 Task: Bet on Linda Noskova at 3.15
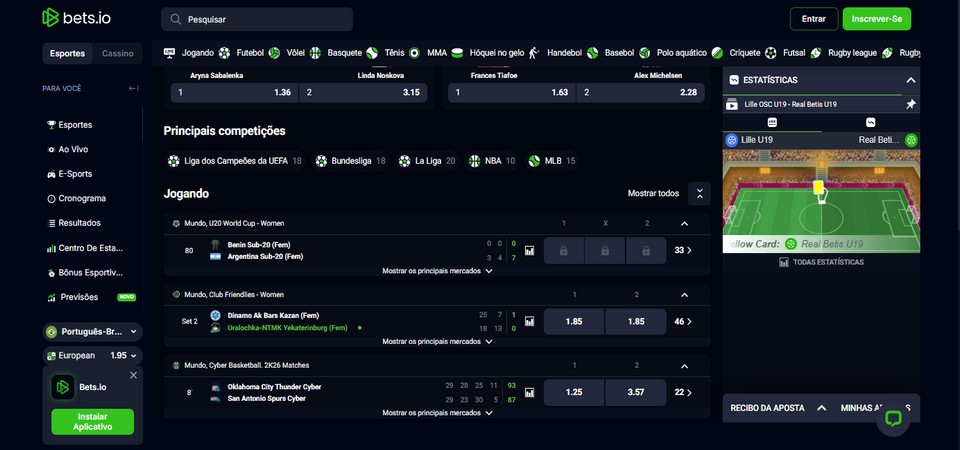pyautogui.click(x=363, y=92)
